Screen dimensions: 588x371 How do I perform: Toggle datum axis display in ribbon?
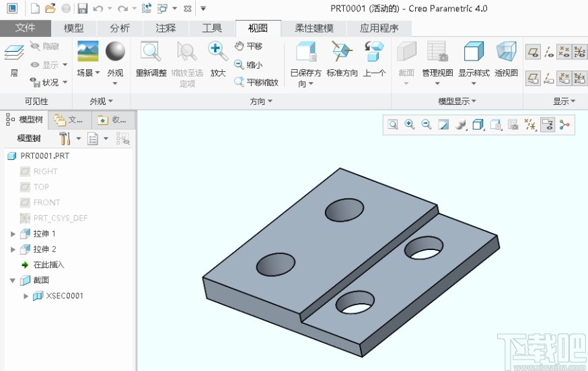(x=549, y=52)
